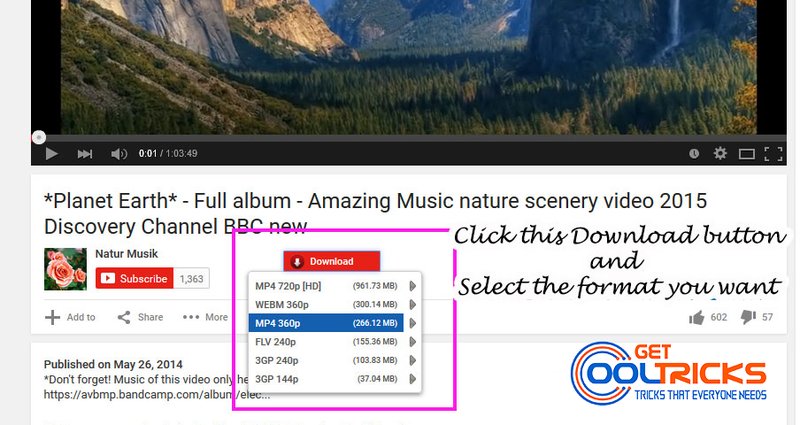Screen dimensions: 800x425
Task: Expand arrow beside MP4 720p [HD]
Action: 413,286
